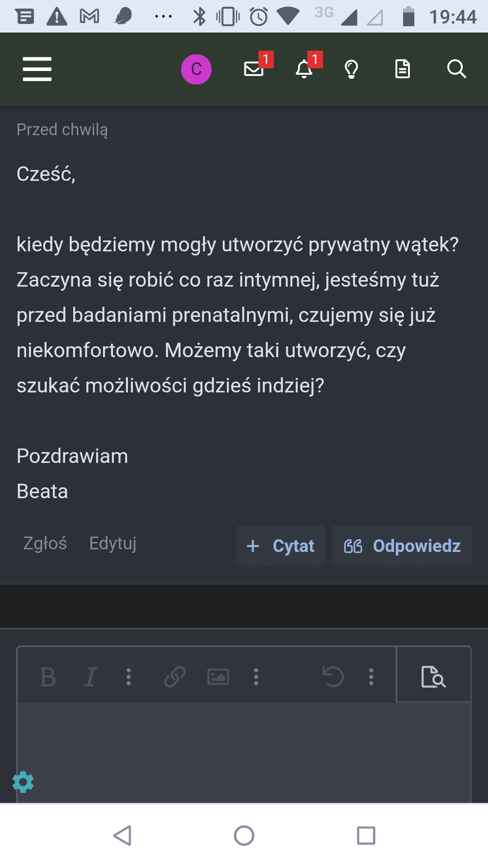The width and height of the screenshot is (488, 868).
Task: Open the user account avatar menu
Action: (x=196, y=69)
